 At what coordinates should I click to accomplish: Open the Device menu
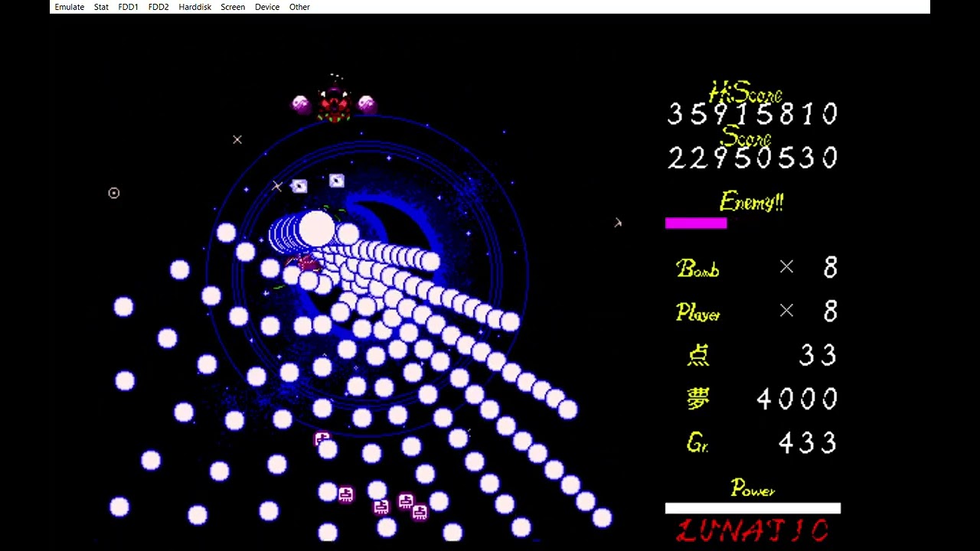267,7
